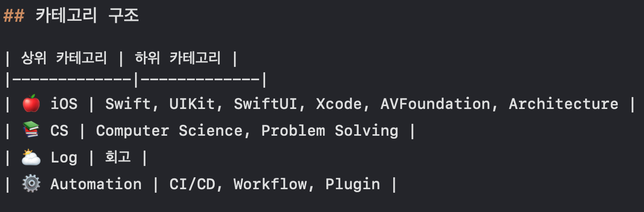The image size is (644, 212).
Task: Click the stacked books emoji icon
Action: click(x=31, y=131)
